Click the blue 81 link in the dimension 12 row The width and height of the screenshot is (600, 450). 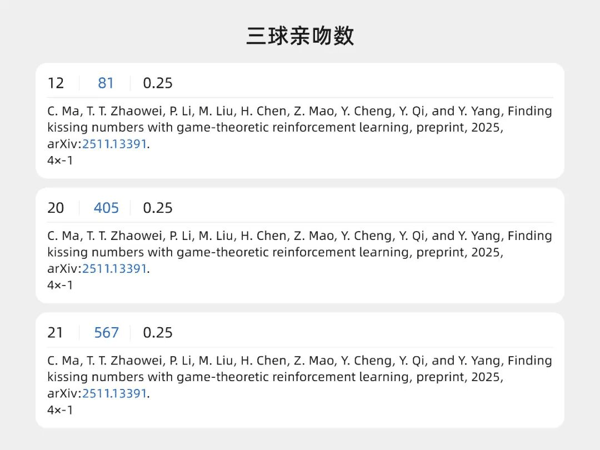tap(106, 83)
